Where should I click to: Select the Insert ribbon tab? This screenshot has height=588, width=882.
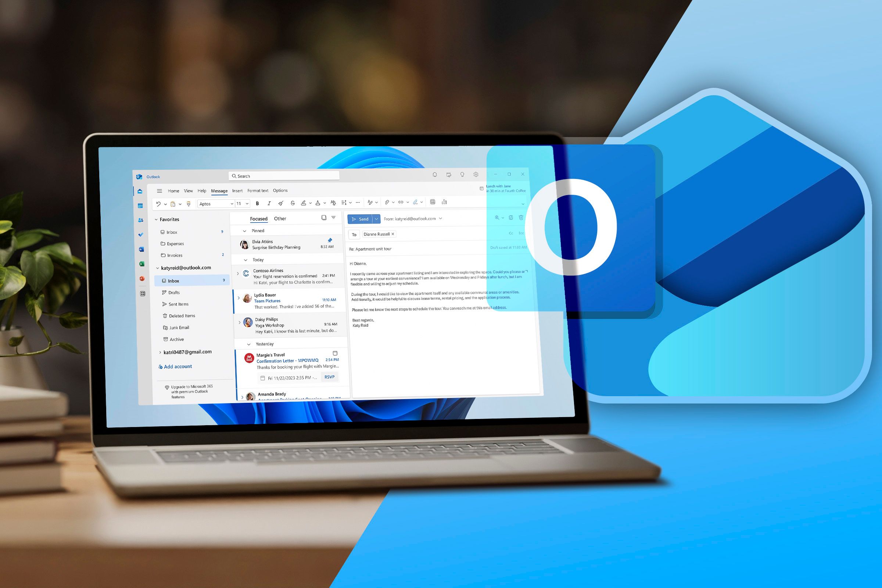tap(238, 190)
